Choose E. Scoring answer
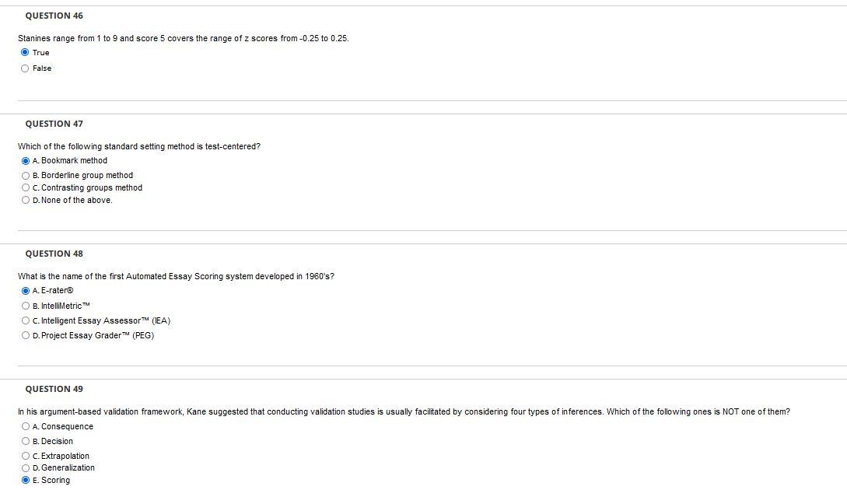847x504 pixels. click(26, 480)
